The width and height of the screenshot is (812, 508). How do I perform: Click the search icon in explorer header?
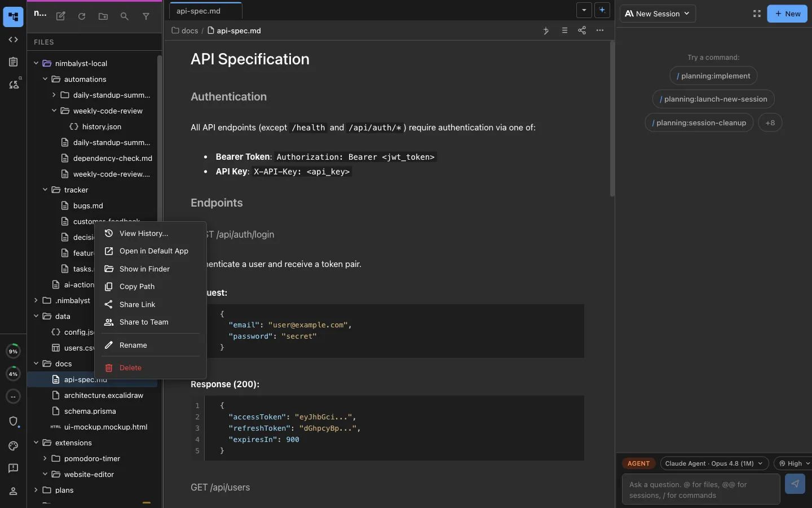pos(125,16)
